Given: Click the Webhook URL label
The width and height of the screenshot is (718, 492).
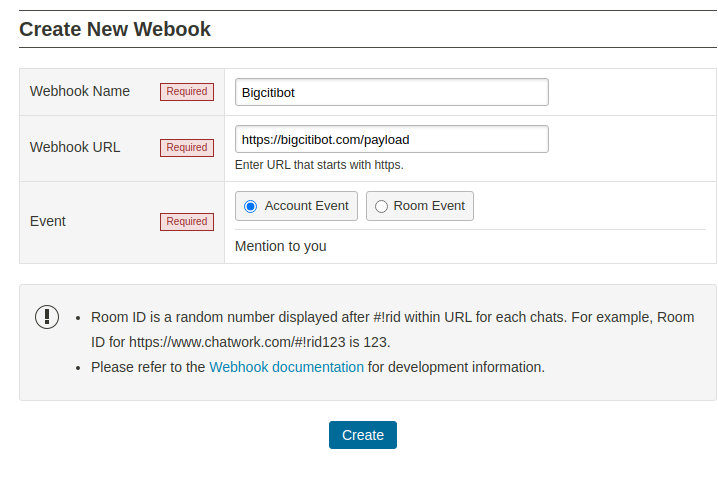Looking at the screenshot, I should [x=75, y=147].
